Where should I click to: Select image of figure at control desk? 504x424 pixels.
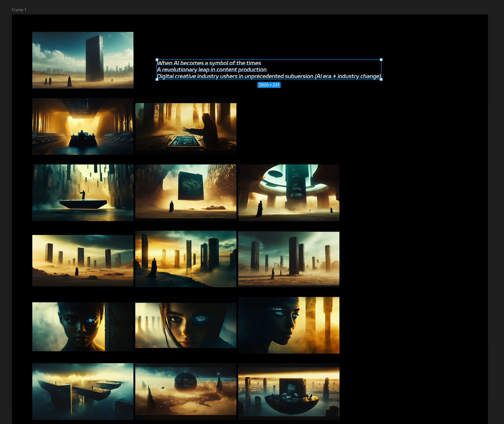[x=83, y=126]
